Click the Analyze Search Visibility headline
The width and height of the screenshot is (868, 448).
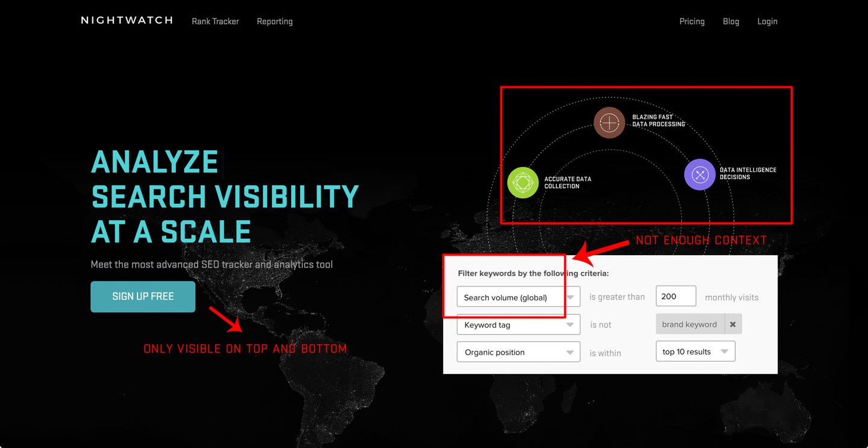[224, 197]
